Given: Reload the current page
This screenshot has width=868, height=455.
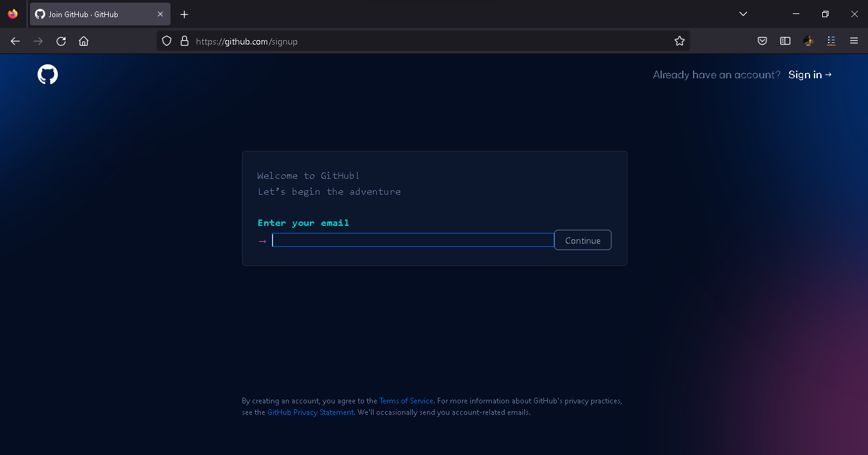Looking at the screenshot, I should click(x=60, y=41).
